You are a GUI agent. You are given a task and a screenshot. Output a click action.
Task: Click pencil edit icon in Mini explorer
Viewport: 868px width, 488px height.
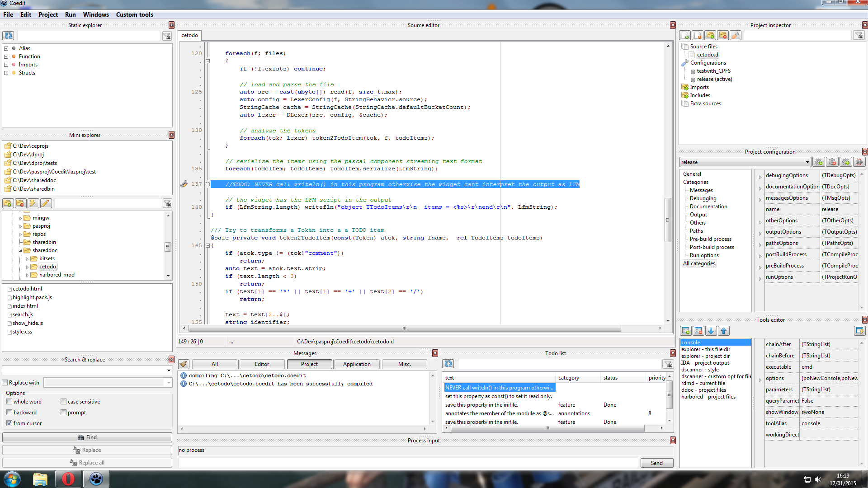point(46,204)
